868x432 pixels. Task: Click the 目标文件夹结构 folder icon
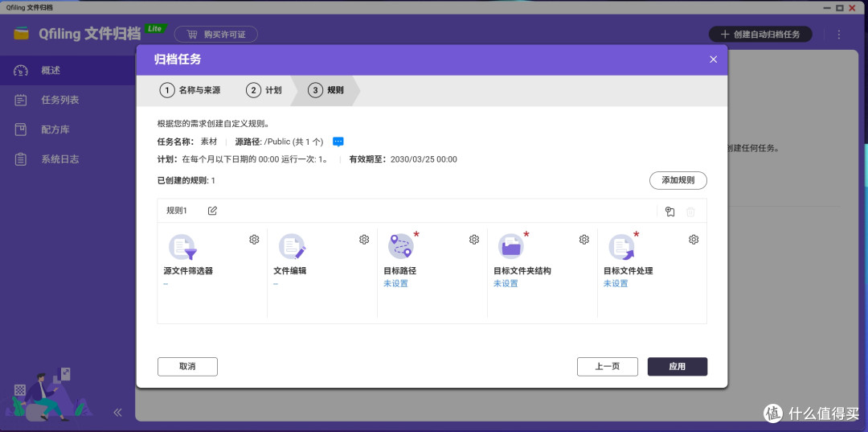[511, 246]
